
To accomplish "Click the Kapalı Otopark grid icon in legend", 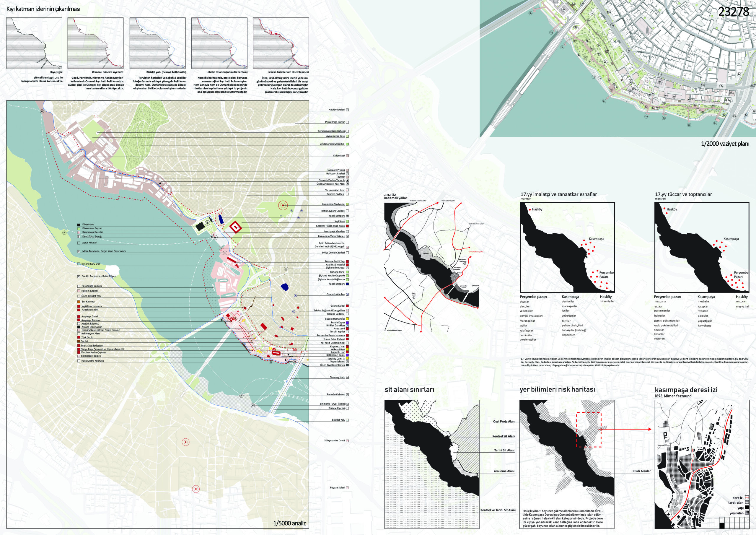I will [347, 216].
